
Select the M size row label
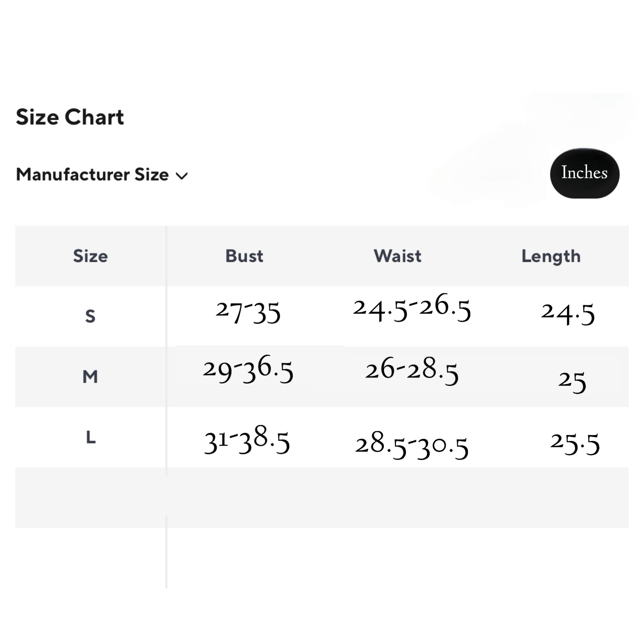(90, 377)
